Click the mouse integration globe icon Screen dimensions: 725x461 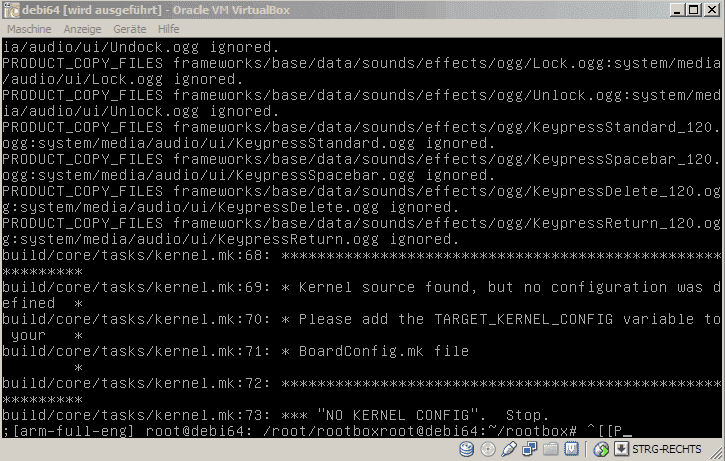[601, 449]
